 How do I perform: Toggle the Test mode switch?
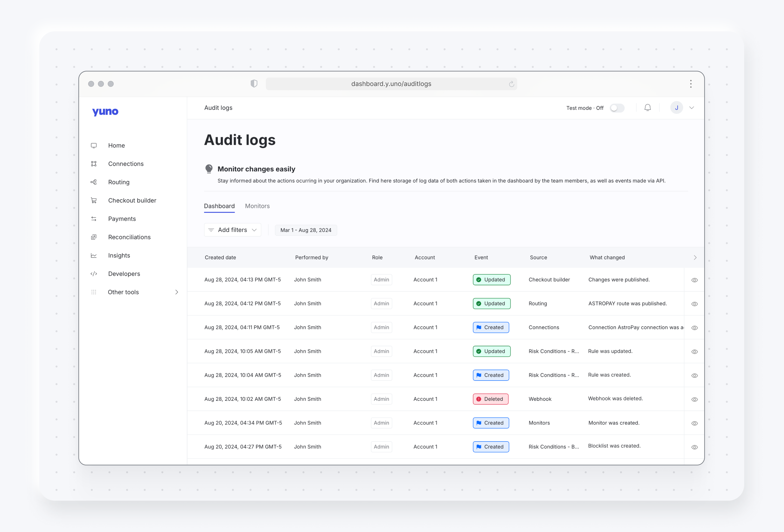[617, 108]
